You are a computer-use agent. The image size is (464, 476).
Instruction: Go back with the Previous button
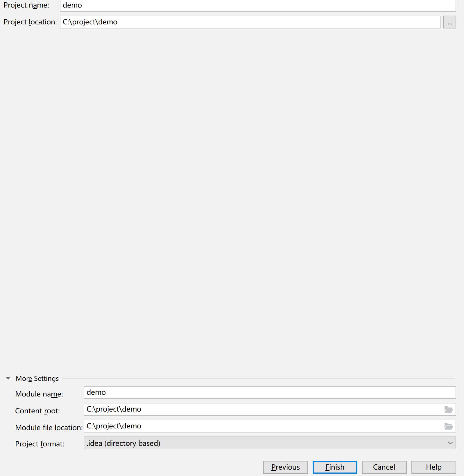285,467
